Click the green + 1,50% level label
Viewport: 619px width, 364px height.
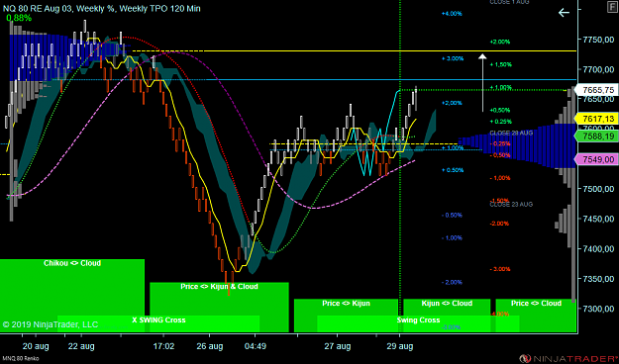pyautogui.click(x=501, y=64)
